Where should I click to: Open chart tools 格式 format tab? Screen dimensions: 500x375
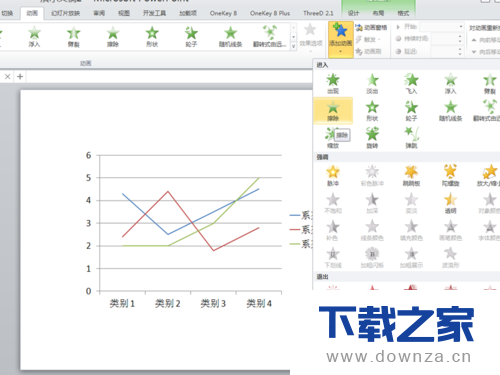pos(403,13)
